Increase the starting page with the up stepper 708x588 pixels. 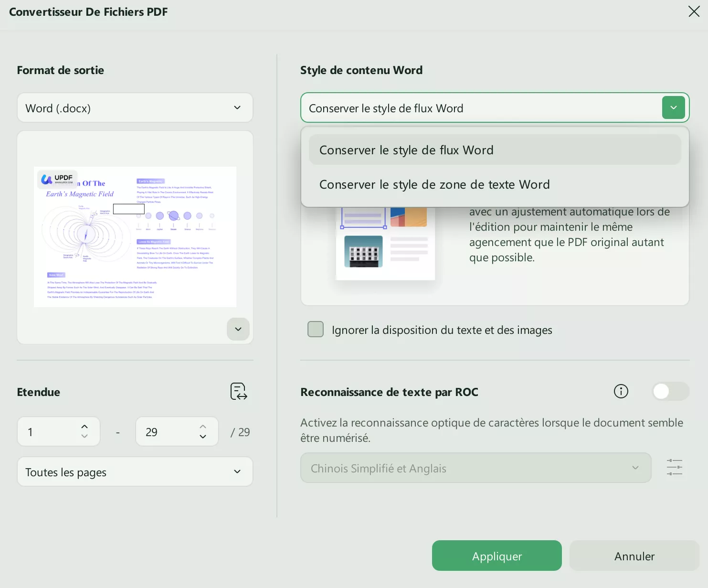(85, 426)
